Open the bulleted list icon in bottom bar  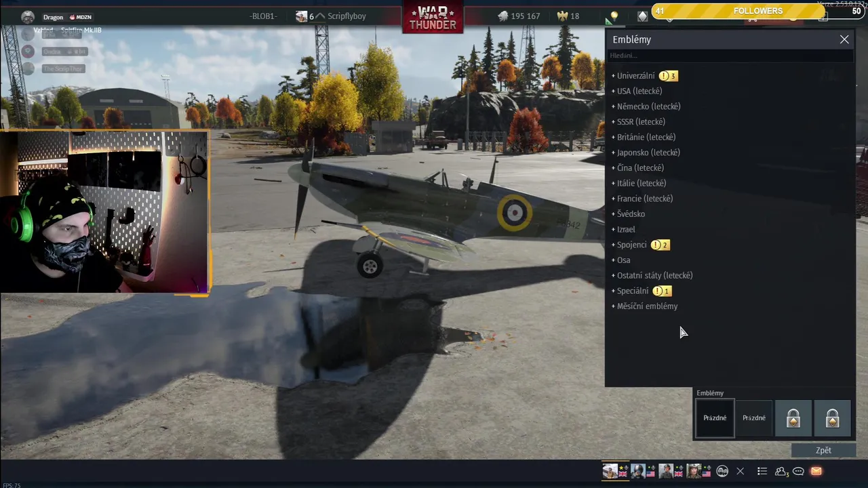click(762, 471)
